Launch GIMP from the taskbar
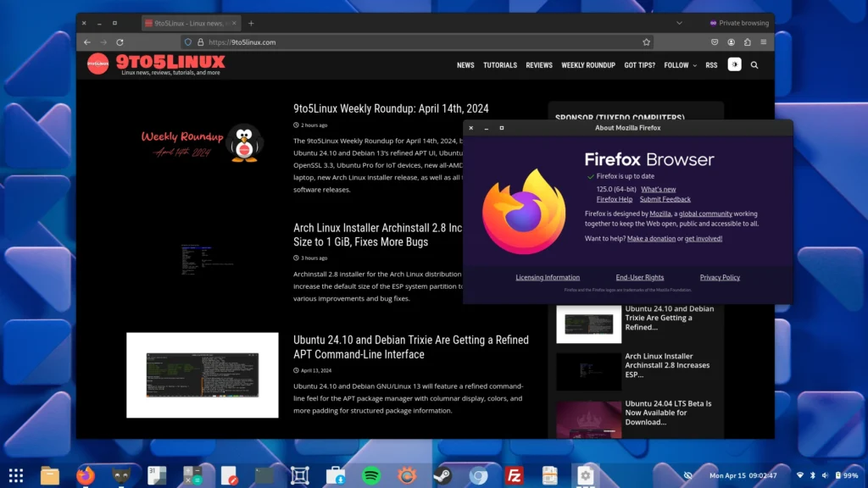 (121, 475)
